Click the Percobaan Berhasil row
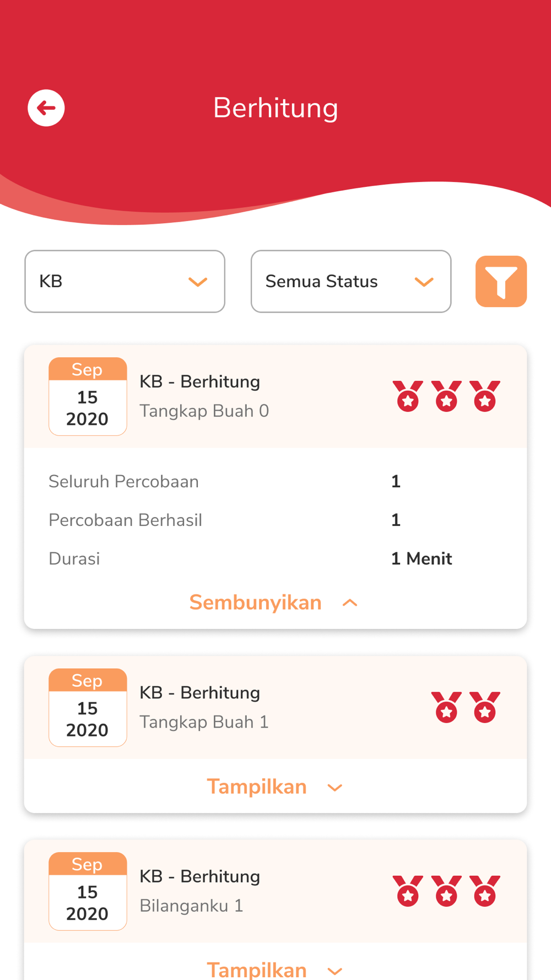This screenshot has width=551, height=980. coord(275,520)
